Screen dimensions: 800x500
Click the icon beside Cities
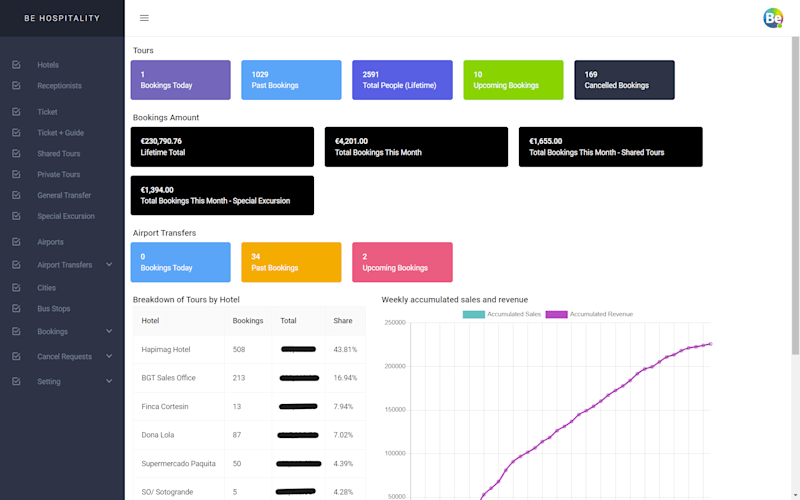coord(16,288)
